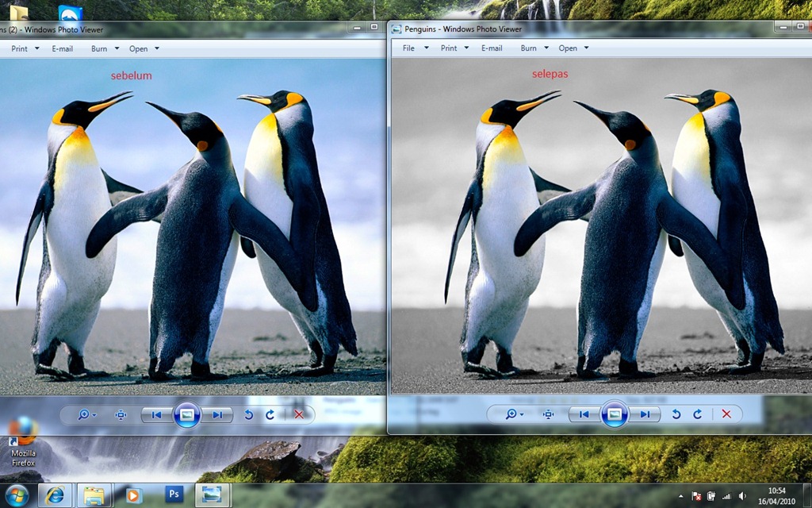The width and height of the screenshot is (812, 508).
Task: Play slide show in Penguins window
Action: pyautogui.click(x=615, y=414)
